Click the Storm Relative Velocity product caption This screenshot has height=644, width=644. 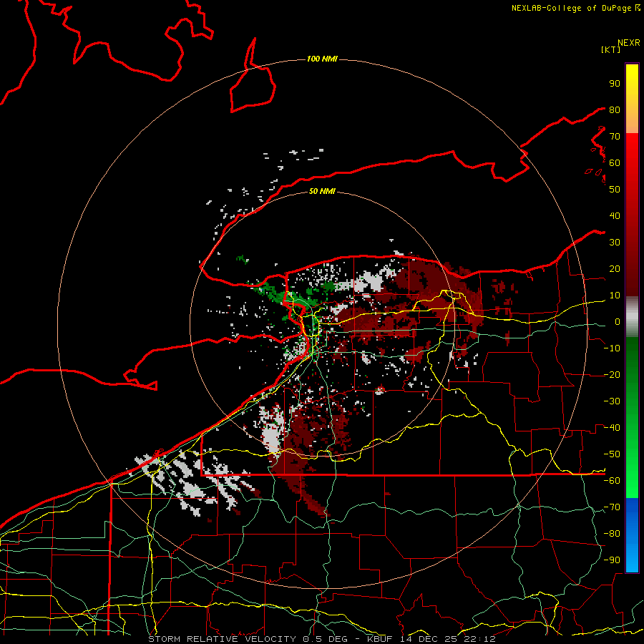[322, 639]
